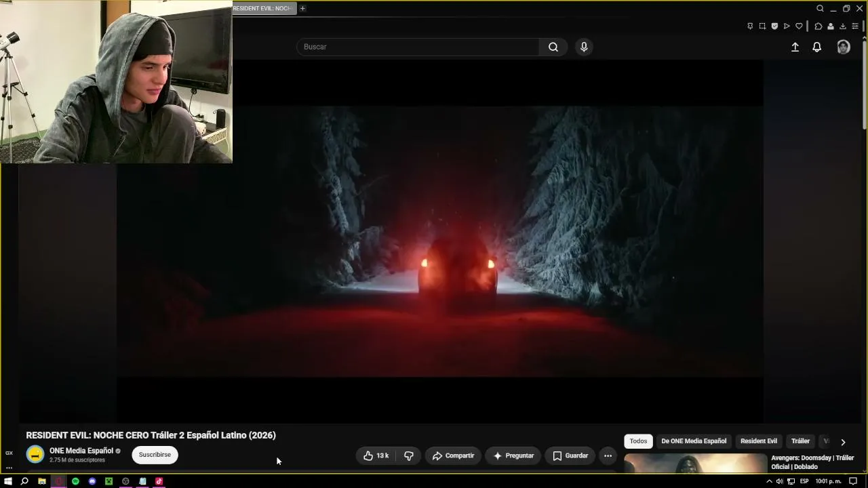The height and width of the screenshot is (488, 868).
Task: Open Windows taskbar search
Action: [x=24, y=481]
